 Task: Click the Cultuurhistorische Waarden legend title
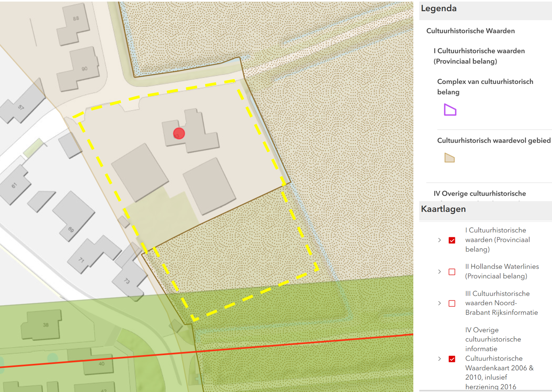[470, 31]
